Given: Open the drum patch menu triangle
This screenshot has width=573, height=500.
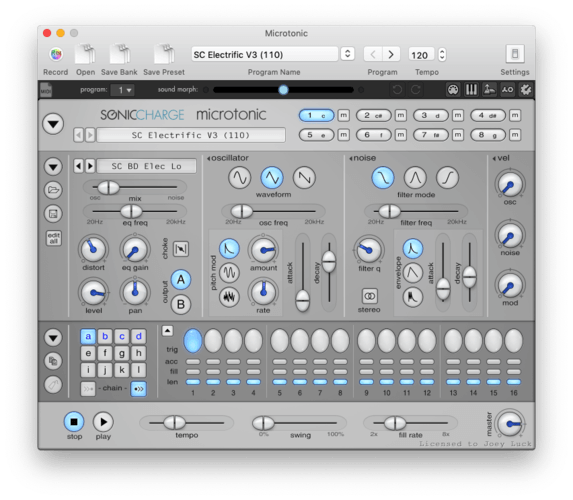Looking at the screenshot, I should tap(53, 167).
